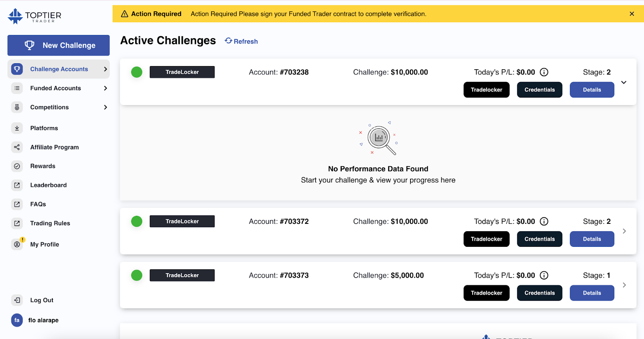
Task: Collapse the expanded account #703238 row
Action: (x=624, y=83)
